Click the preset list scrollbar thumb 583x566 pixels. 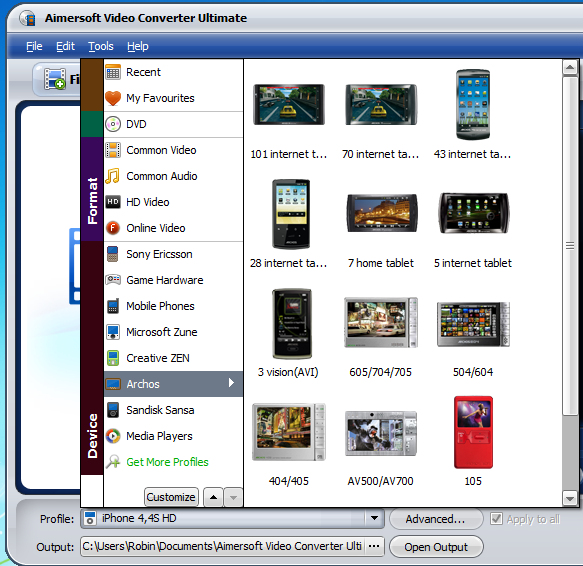[570, 245]
